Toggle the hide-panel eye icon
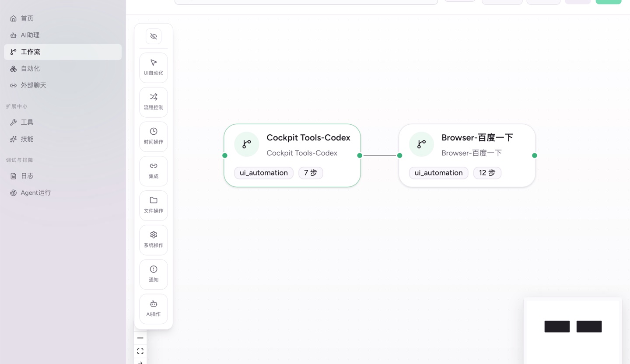This screenshot has height=364, width=630. [153, 36]
